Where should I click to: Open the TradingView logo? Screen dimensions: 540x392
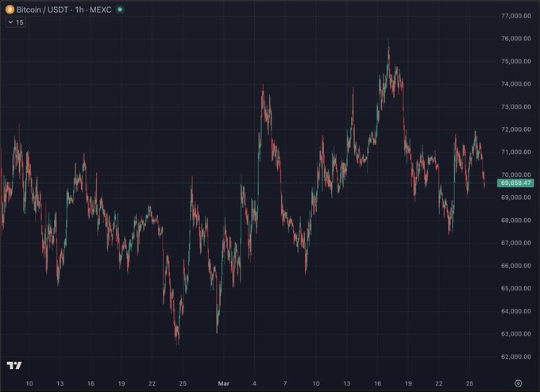[13, 365]
